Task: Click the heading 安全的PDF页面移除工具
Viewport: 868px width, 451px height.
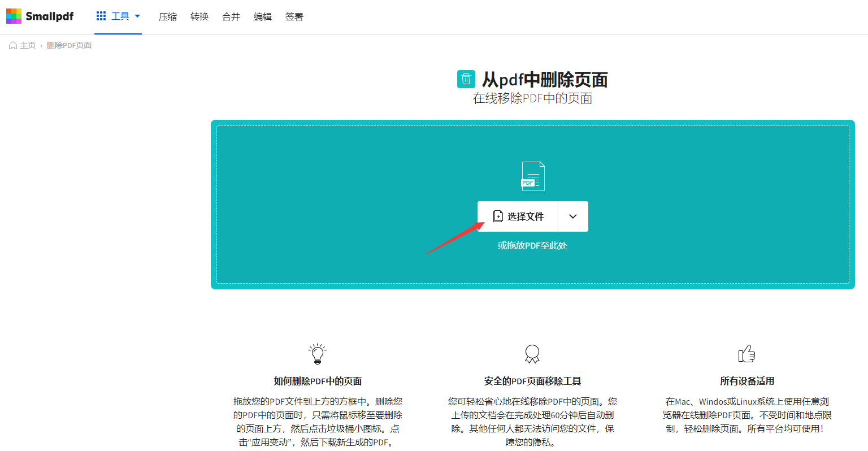Action: point(532,381)
